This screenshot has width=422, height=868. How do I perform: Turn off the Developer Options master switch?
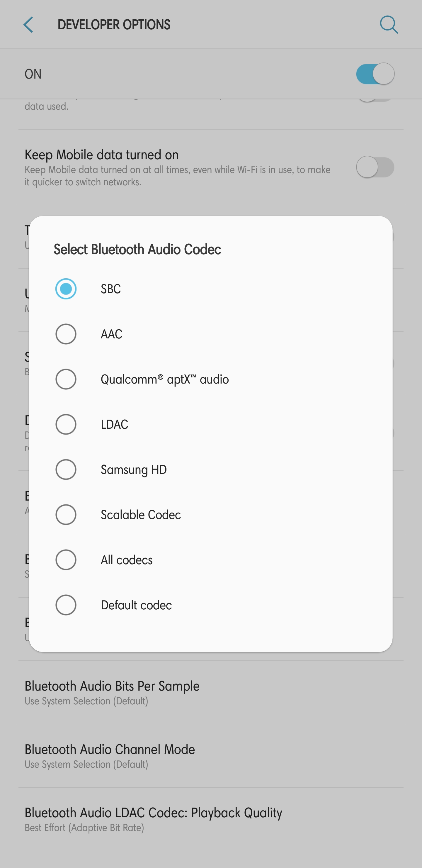click(375, 74)
